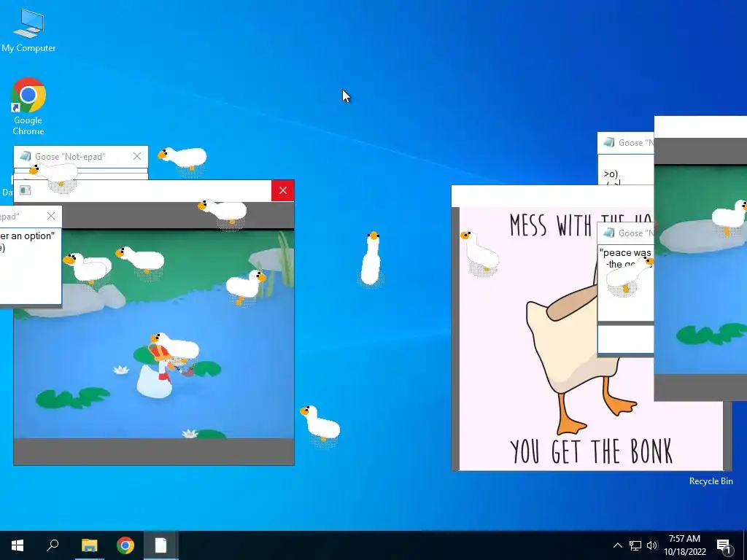Click the red close button on pond meme window
Screen dimensions: 747x560
[283, 190]
